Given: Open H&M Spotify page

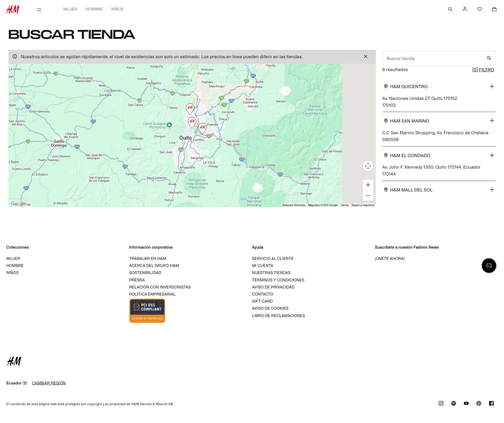Looking at the screenshot, I should (x=454, y=403).
